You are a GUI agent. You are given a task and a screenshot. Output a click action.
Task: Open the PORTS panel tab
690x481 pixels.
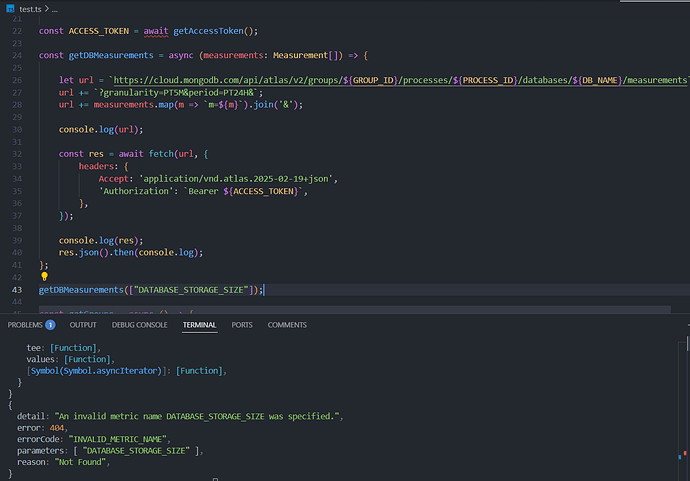(x=242, y=325)
